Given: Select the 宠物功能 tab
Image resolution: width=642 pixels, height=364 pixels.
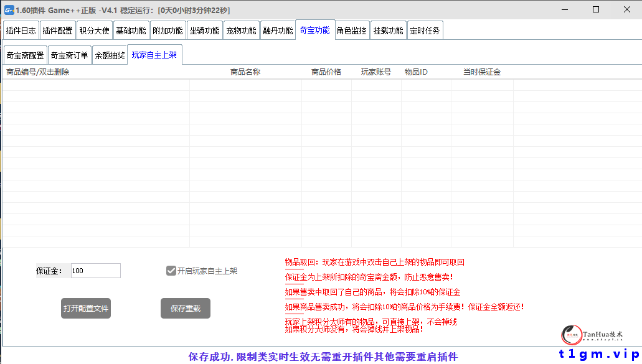Looking at the screenshot, I should pyautogui.click(x=241, y=29).
